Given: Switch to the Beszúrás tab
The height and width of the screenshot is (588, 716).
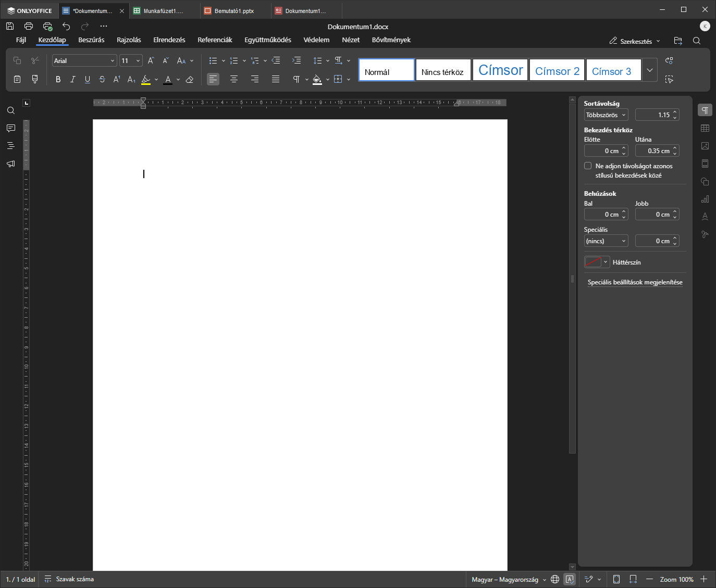Looking at the screenshot, I should pyautogui.click(x=91, y=40).
